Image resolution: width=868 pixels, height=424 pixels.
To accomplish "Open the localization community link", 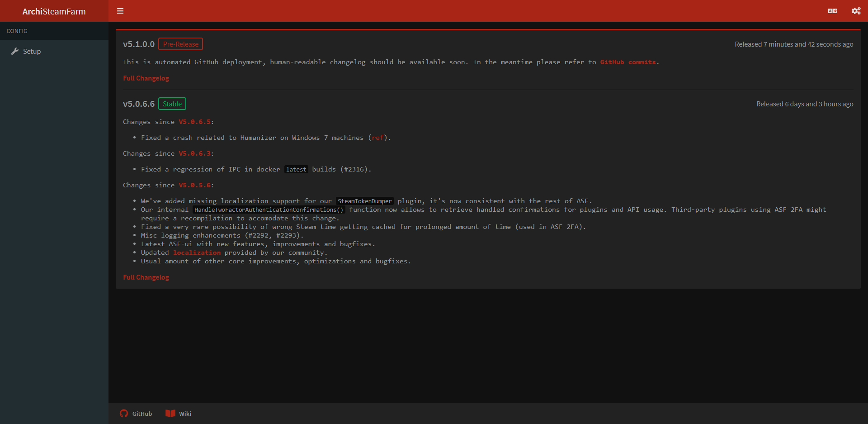I will click(x=196, y=252).
